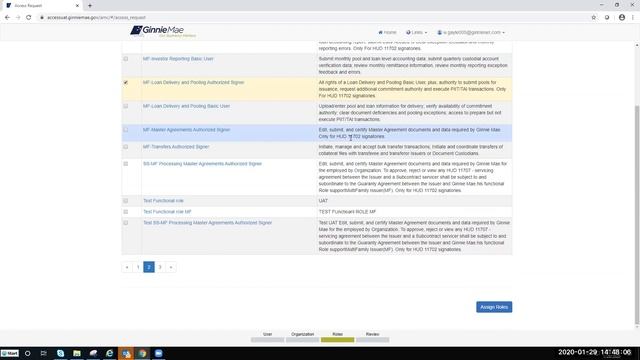Click the padlock icon in the address bar
The image size is (640, 360).
(x=42, y=18)
